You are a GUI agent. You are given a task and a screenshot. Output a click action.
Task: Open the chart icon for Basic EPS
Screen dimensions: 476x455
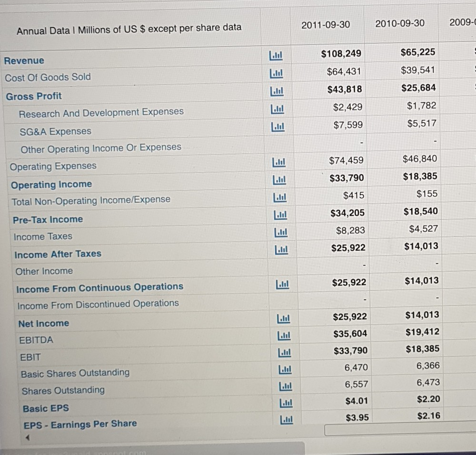286,403
